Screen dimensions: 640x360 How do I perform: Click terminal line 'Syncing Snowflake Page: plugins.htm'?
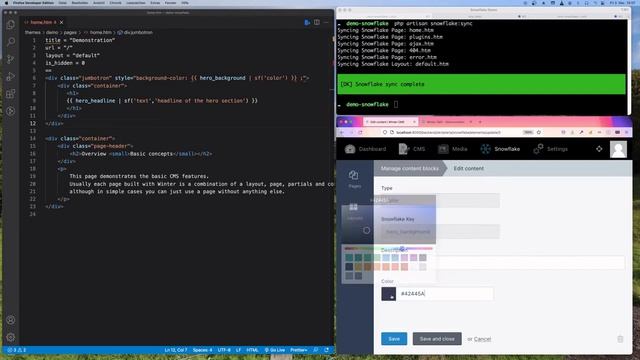[x=390, y=37]
